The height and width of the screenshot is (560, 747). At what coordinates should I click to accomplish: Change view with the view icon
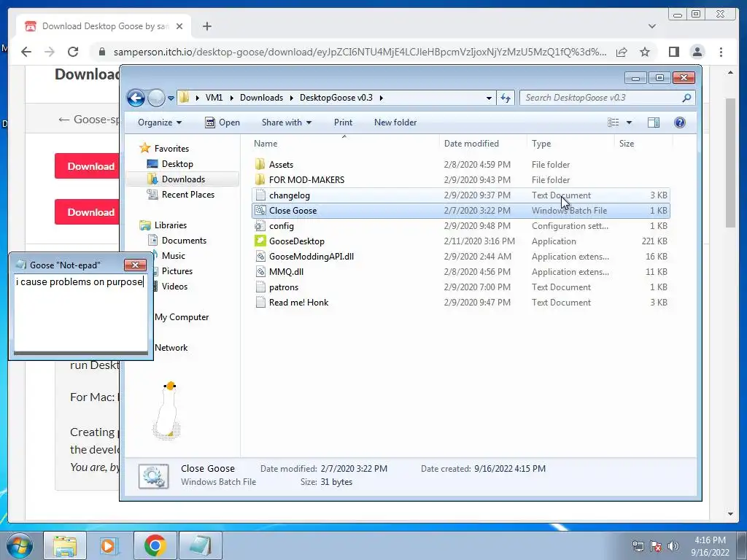pos(613,122)
